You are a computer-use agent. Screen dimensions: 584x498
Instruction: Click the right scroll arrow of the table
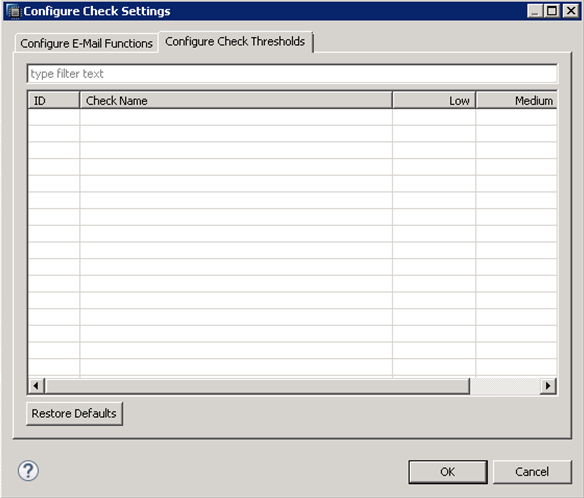tap(548, 386)
